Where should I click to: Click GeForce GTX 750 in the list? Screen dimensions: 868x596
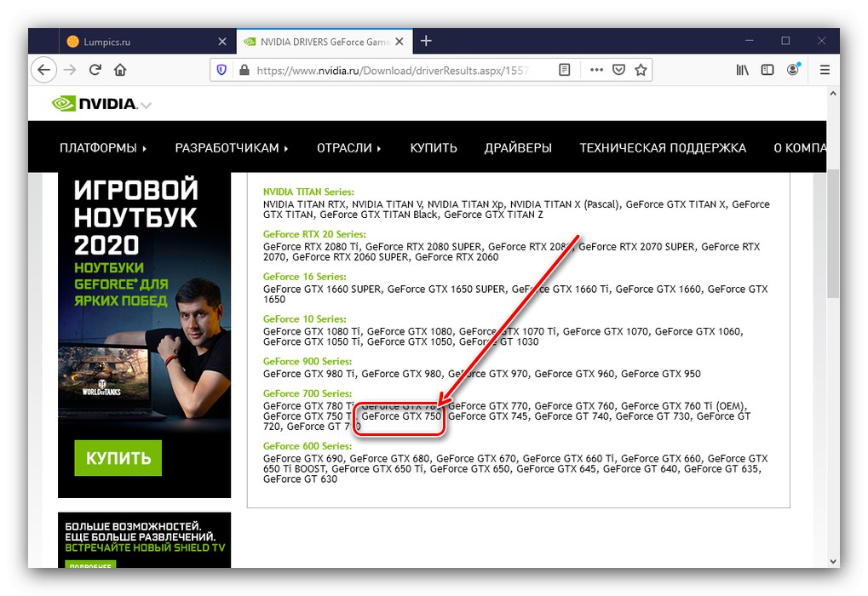(401, 416)
